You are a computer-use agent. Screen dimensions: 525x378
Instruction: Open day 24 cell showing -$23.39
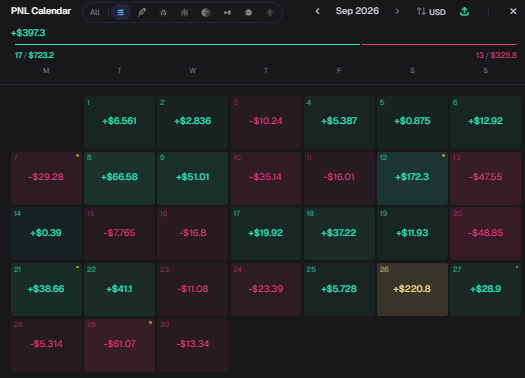pos(266,289)
